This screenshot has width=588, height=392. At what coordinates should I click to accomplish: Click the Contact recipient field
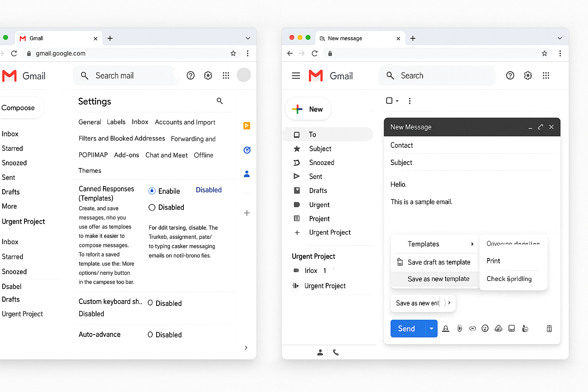pos(472,145)
